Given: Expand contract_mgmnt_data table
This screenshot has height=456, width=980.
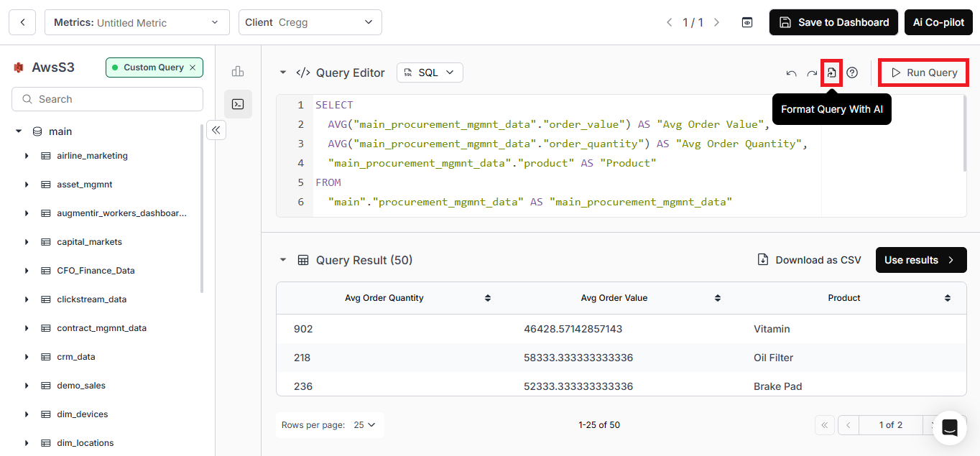Looking at the screenshot, I should [x=27, y=328].
